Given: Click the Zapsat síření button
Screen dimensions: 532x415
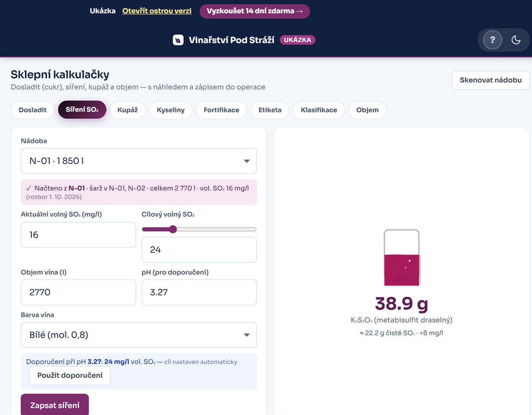Looking at the screenshot, I should [x=55, y=405].
